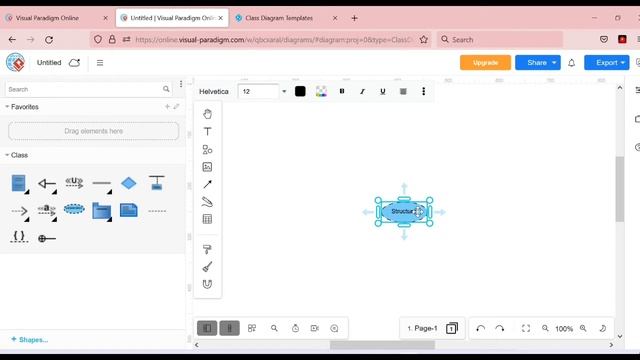Add the Class shape from palette
The image size is (640, 360).
point(19,183)
